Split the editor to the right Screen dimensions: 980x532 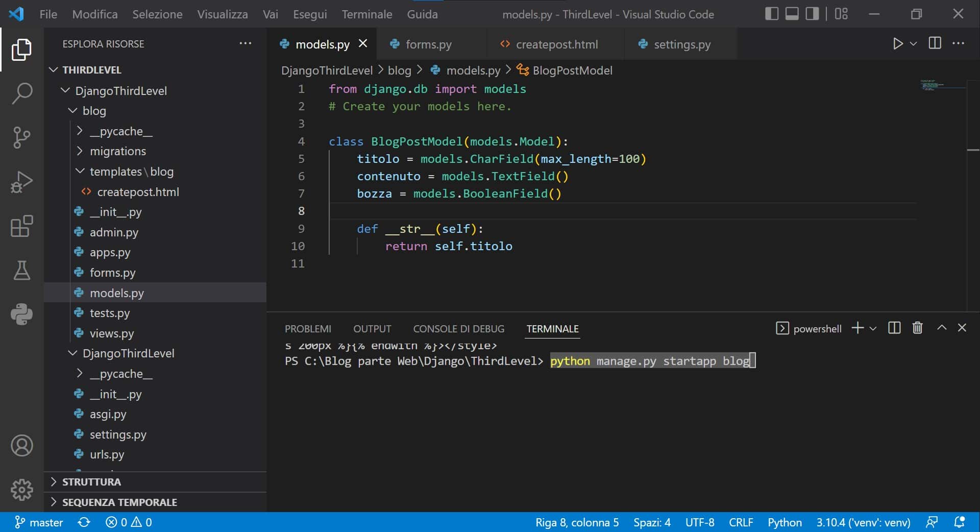coord(935,43)
